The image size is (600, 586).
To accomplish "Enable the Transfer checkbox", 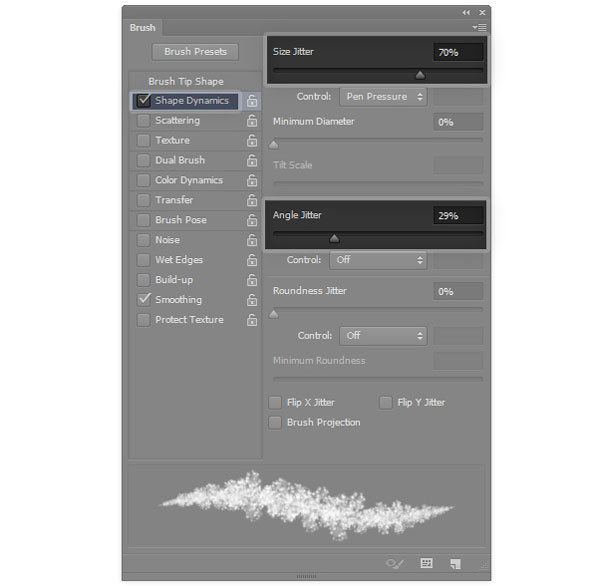I will [143, 200].
